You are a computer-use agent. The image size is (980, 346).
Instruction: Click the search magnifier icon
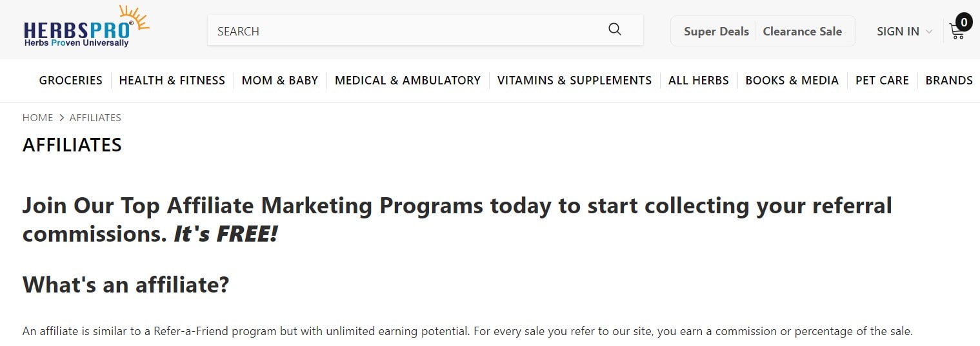(x=615, y=30)
